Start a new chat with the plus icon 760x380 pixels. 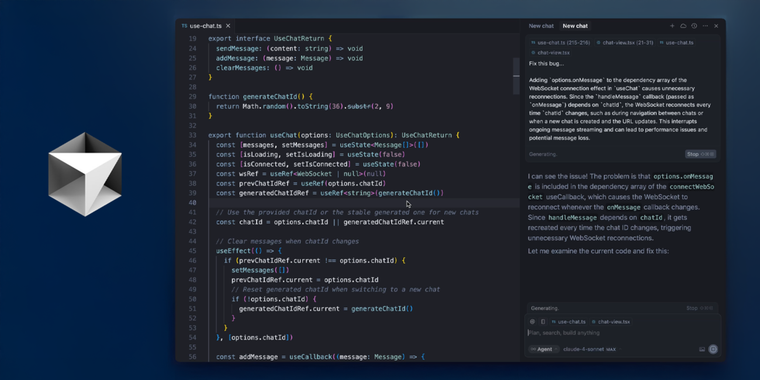[672, 26]
